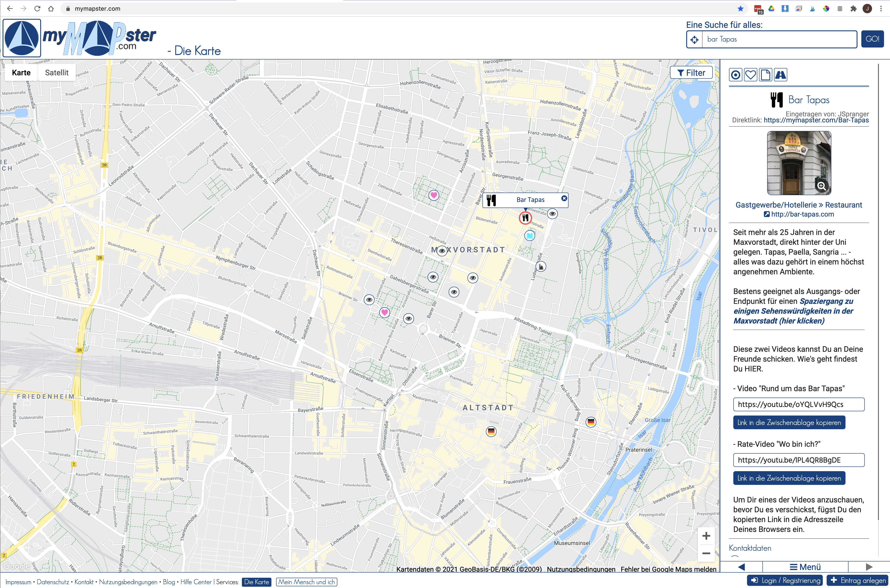Click the cyan circle marker below Bar Tapas
Screen dimensions: 890x588
[529, 236]
